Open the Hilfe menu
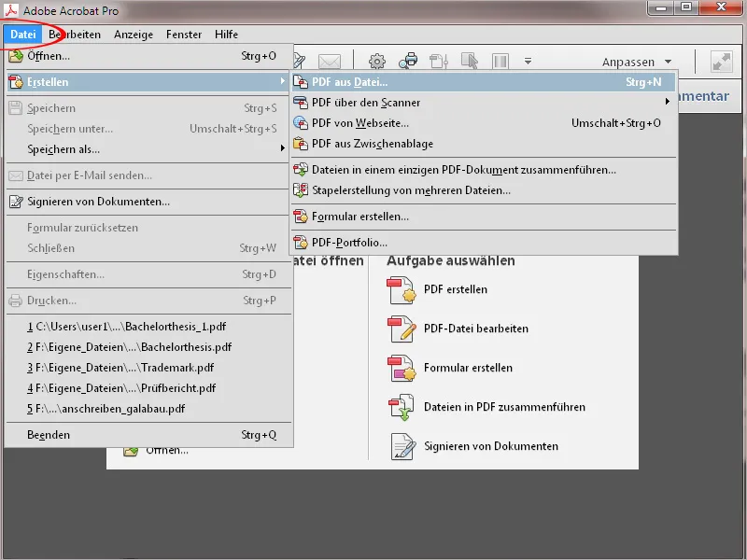The width and height of the screenshot is (747, 560). 226,35
